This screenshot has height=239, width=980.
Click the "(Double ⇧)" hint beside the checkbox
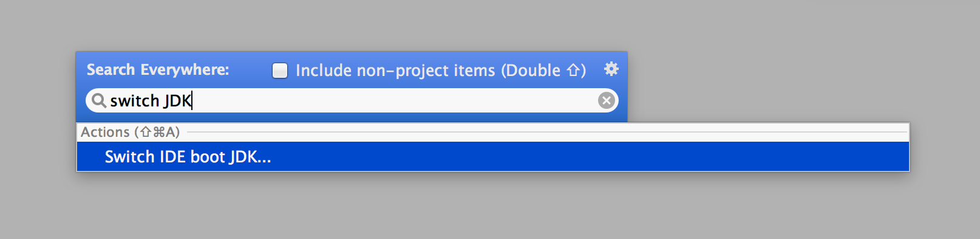543,71
